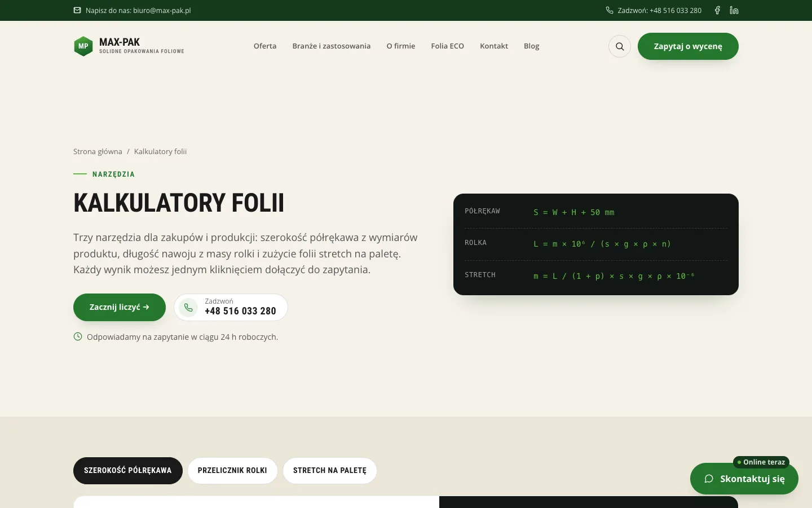Open the LinkedIn profile icon

tap(734, 10)
